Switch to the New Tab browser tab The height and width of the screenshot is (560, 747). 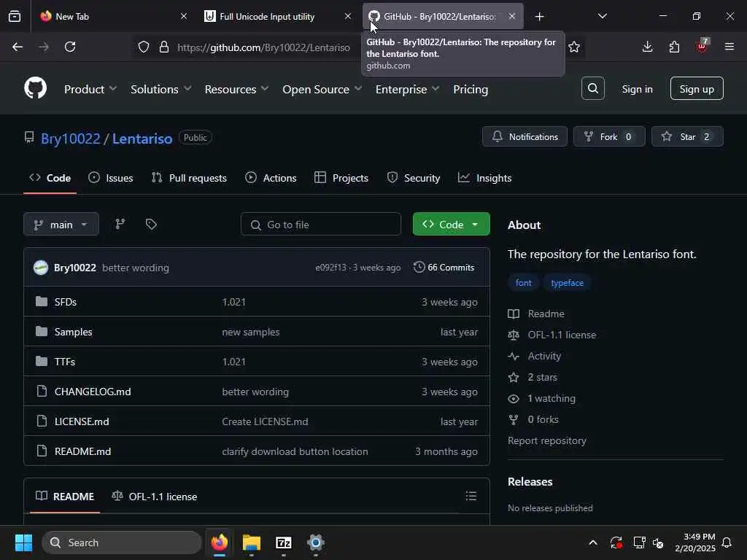(x=113, y=16)
